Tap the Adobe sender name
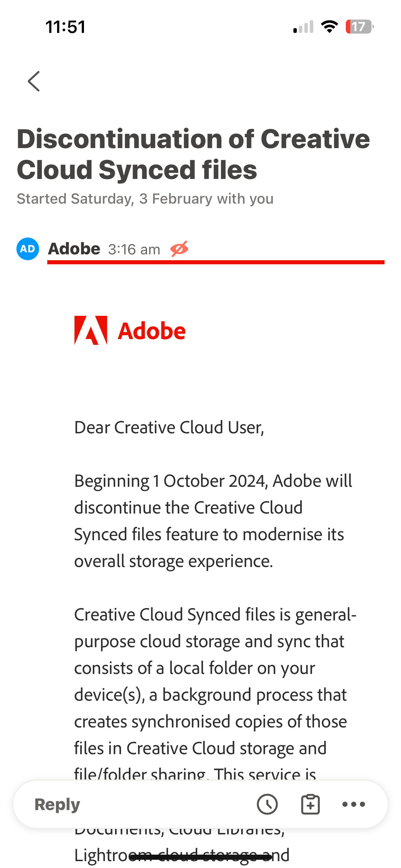This screenshot has height=868, width=401. [74, 249]
